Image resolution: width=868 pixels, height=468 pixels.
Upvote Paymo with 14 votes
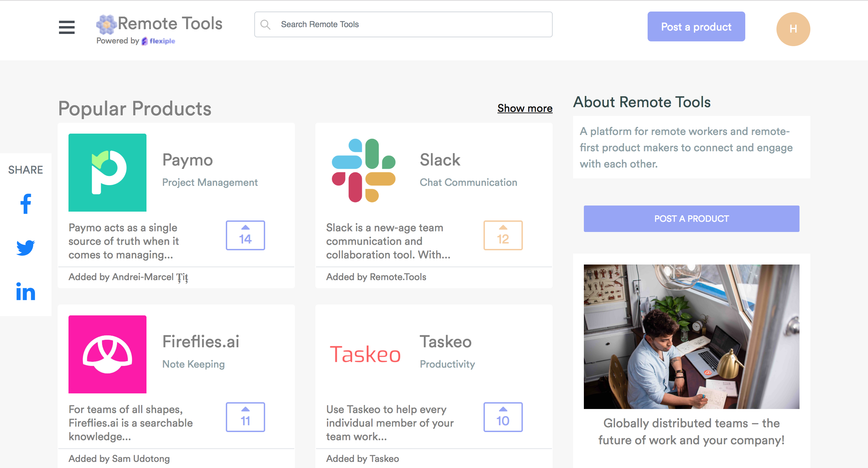point(245,235)
